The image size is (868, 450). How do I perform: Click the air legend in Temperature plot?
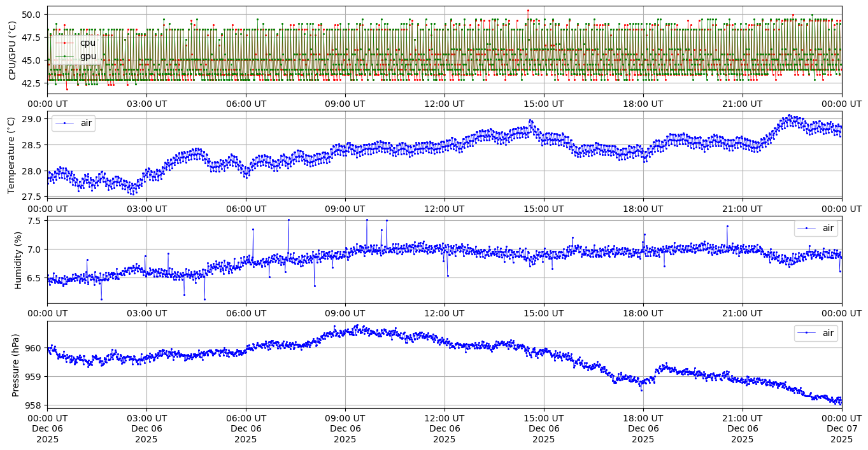pyautogui.click(x=74, y=123)
